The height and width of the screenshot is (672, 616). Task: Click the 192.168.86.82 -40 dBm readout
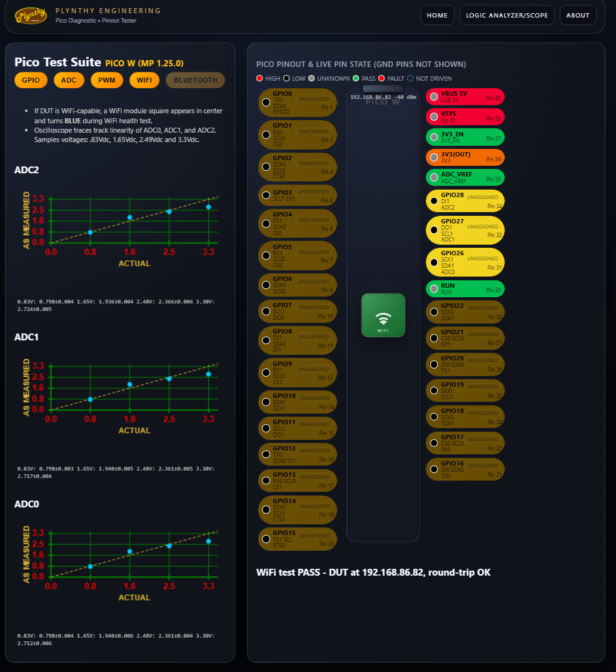click(383, 97)
